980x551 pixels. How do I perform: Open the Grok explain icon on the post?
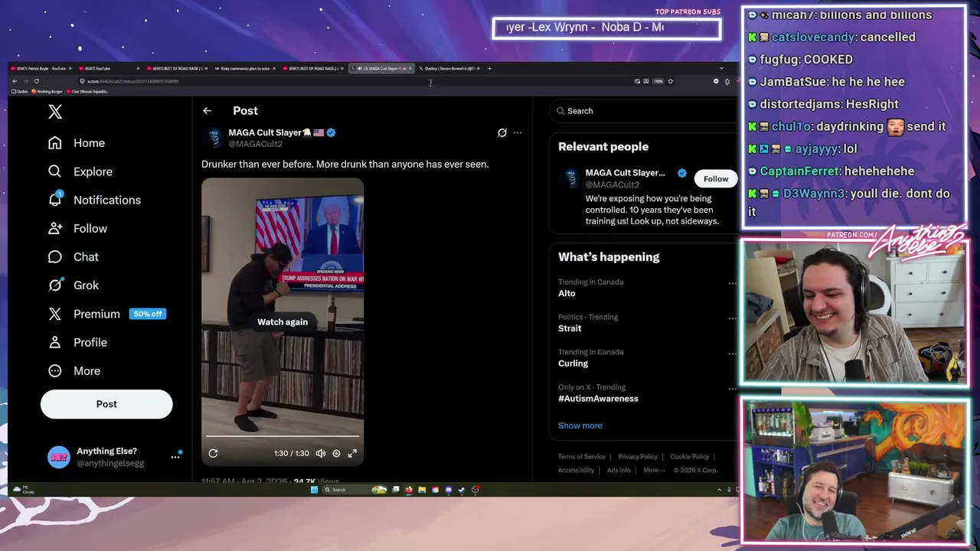(x=502, y=132)
